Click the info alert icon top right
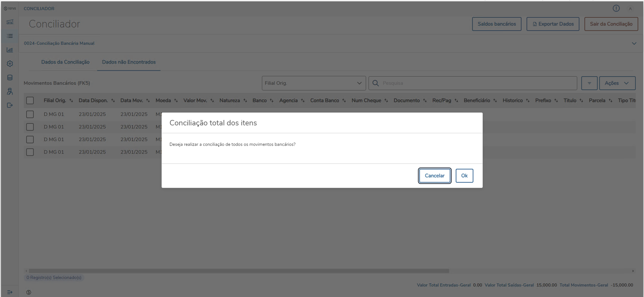 tap(616, 9)
